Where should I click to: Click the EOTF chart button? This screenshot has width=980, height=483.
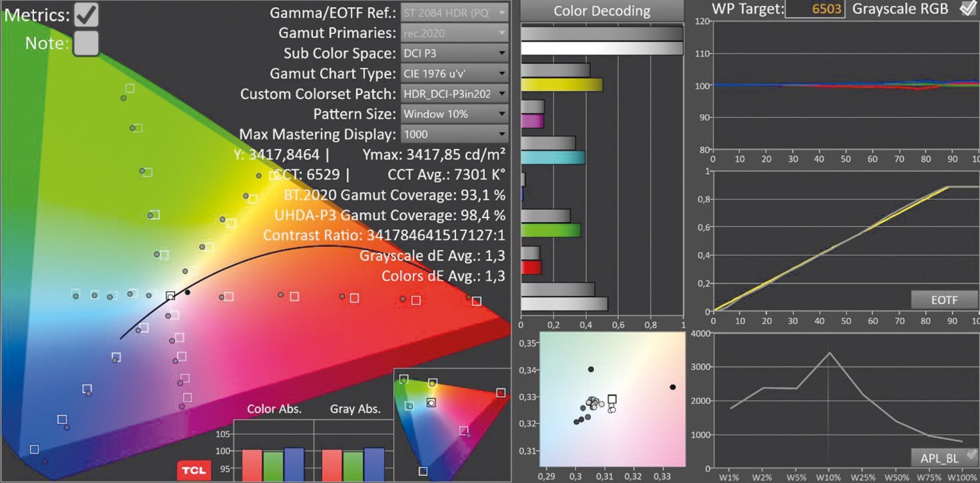click(x=944, y=300)
